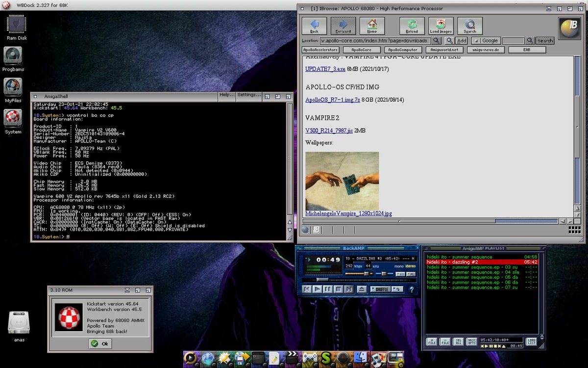Launch the text editor notepad dock icon
Viewport: 588px width, 368px height.
(274, 359)
